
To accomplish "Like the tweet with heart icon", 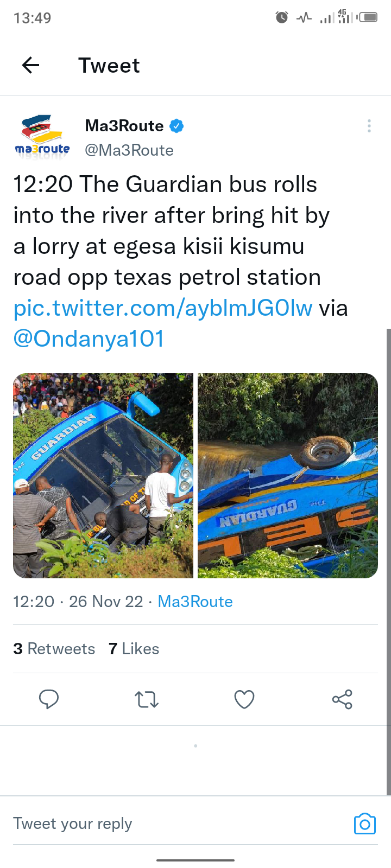I will [244, 699].
